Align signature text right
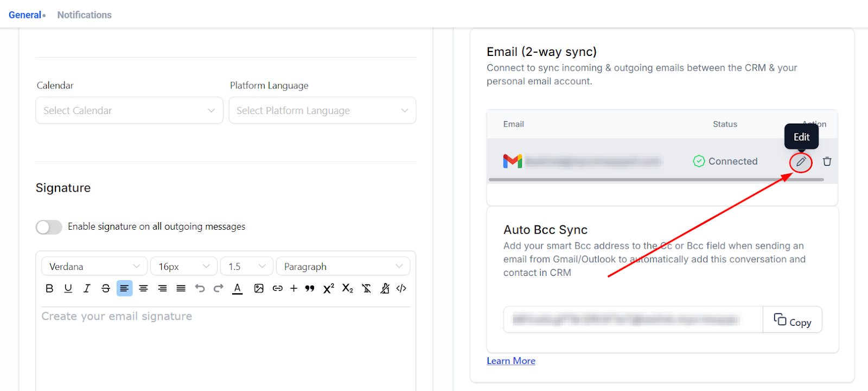 tap(162, 288)
